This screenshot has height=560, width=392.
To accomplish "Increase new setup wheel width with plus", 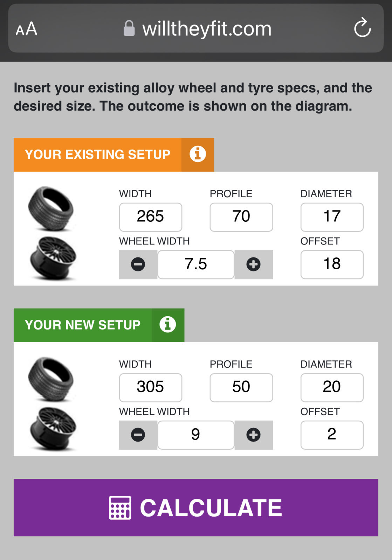I will tap(254, 435).
